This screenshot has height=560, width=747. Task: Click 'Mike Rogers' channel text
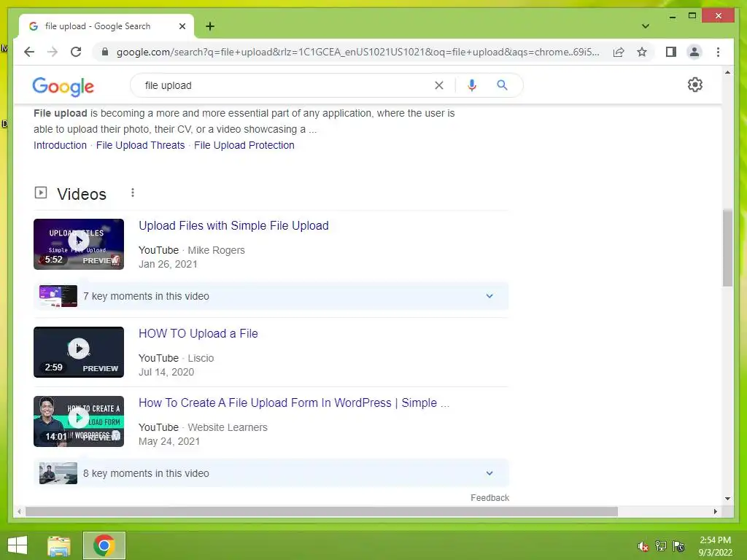(x=216, y=251)
